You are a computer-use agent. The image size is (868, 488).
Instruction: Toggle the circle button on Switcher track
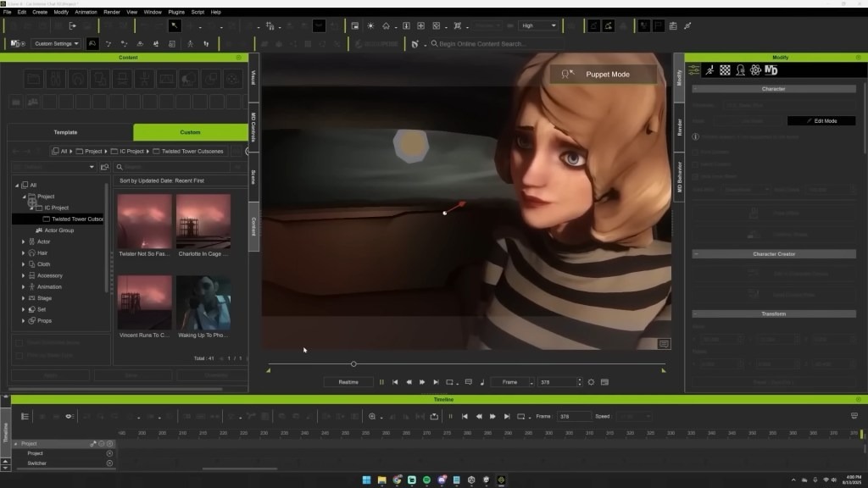tap(109, 463)
